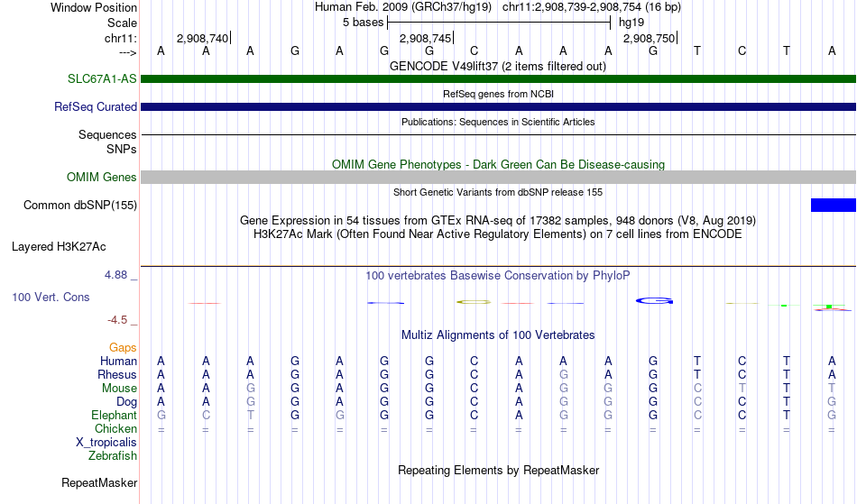Click the Dog species row label
This screenshot has width=857, height=504.
(126, 402)
